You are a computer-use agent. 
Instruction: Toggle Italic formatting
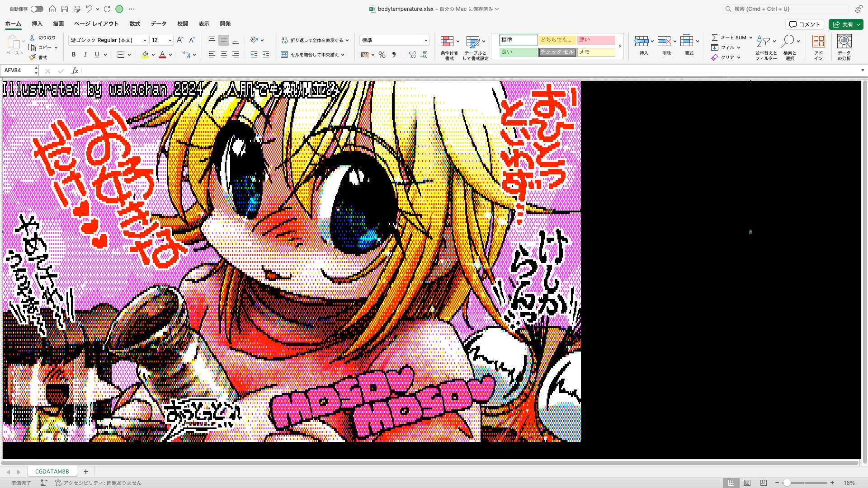click(85, 55)
